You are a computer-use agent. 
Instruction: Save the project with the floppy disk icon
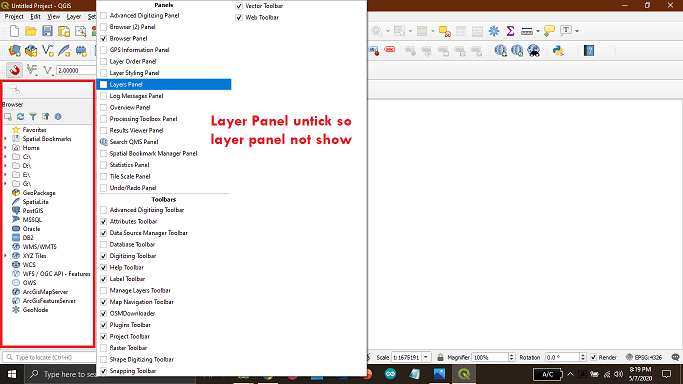47,31
